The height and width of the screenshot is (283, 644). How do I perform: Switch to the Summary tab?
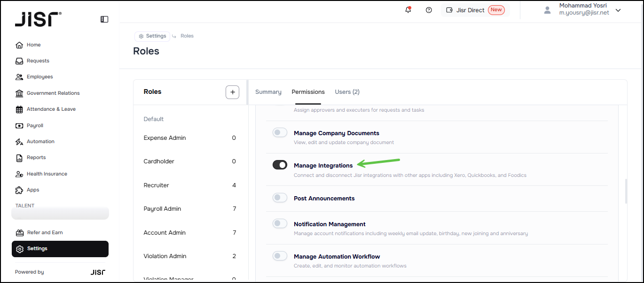pyautogui.click(x=268, y=92)
